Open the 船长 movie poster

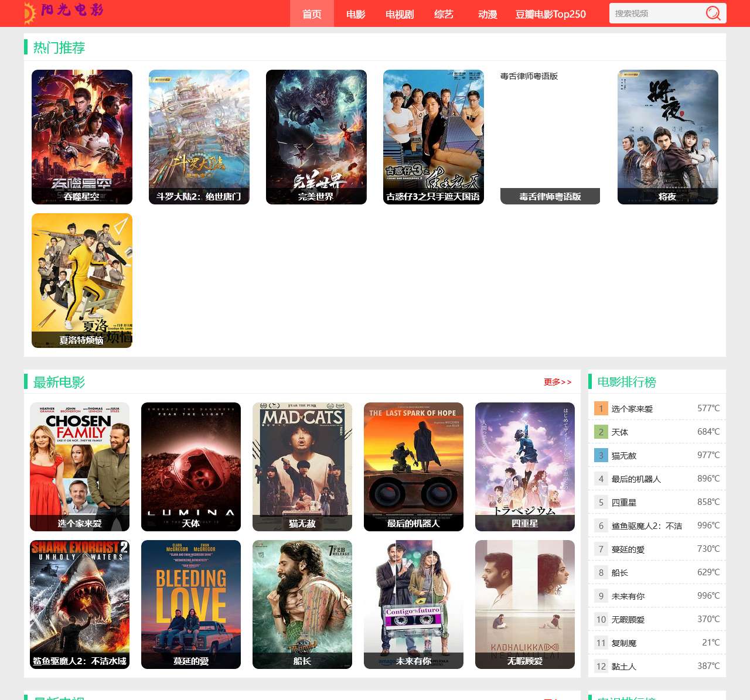[x=302, y=605]
